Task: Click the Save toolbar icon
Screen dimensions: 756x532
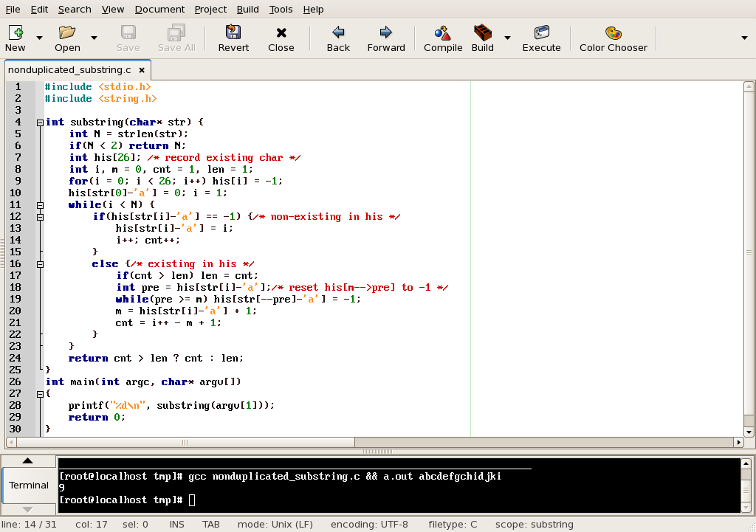Action: click(x=128, y=32)
